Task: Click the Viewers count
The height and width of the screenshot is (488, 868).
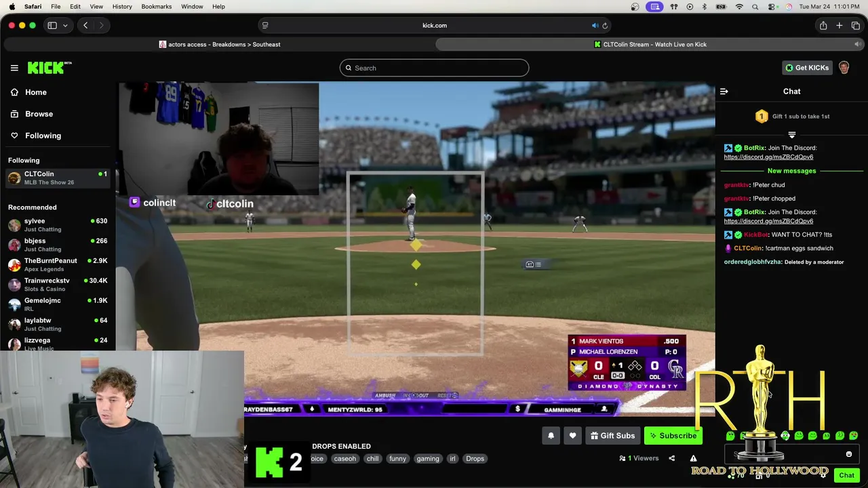Action: pyautogui.click(x=639, y=459)
